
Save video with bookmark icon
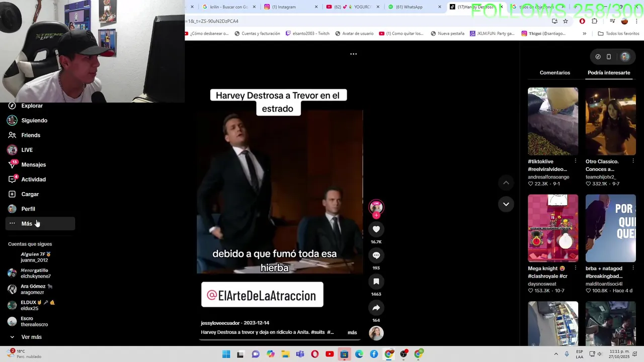[376, 282]
